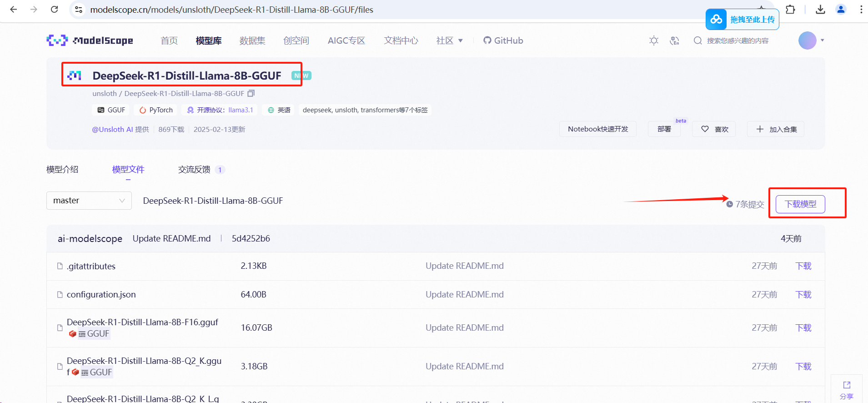Screen dimensions: 868x403
Task: Open the AIGC专区 navigation item
Action: 346,40
